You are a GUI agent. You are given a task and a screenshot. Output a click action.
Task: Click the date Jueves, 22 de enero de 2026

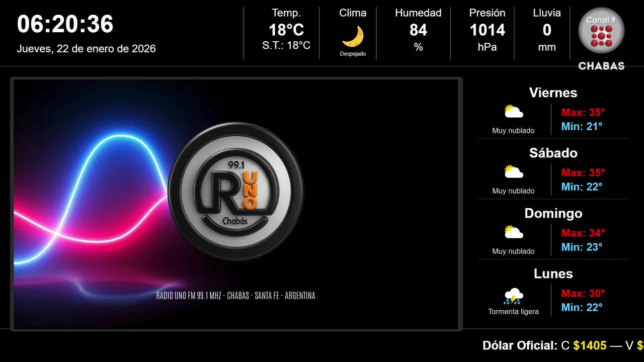pos(86,49)
